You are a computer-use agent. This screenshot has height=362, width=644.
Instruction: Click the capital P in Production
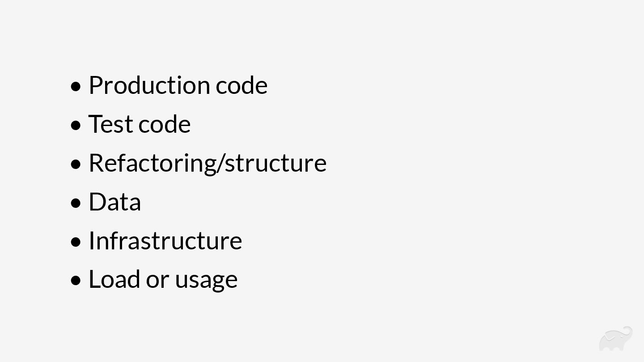coord(96,85)
